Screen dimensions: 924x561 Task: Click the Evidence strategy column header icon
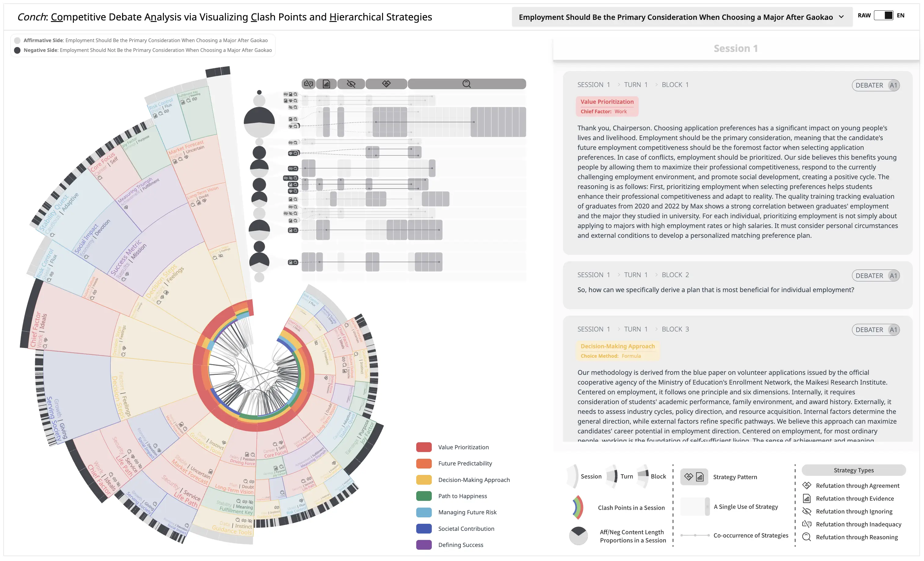click(x=326, y=84)
